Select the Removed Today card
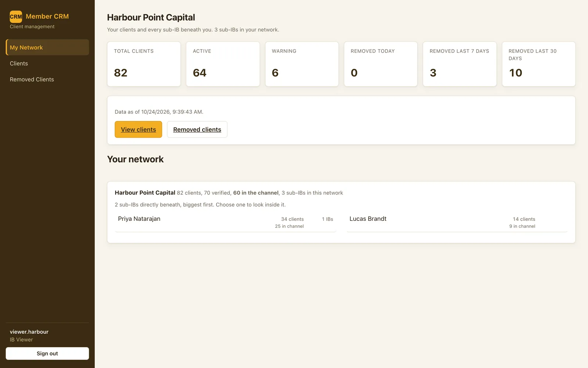The height and width of the screenshot is (368, 588). [x=381, y=64]
